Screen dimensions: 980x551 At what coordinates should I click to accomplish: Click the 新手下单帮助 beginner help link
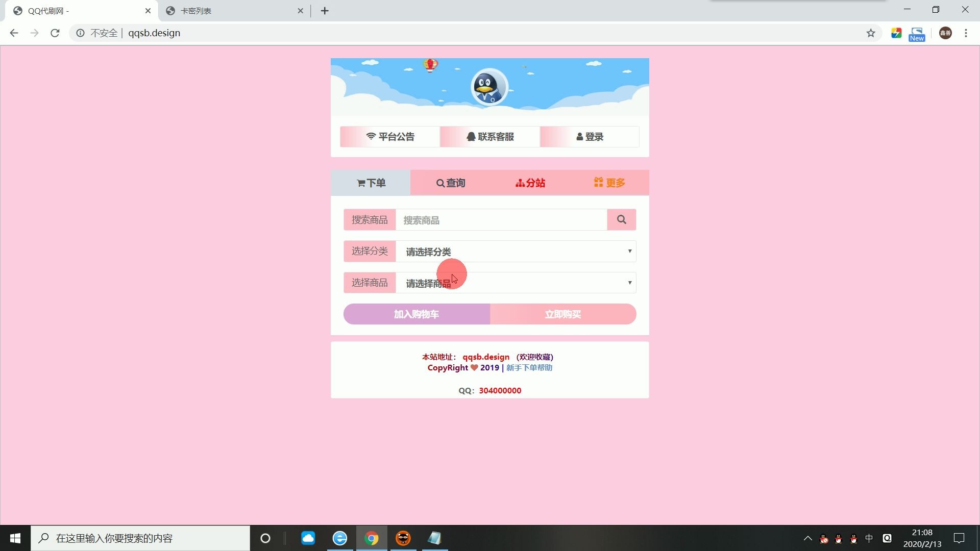click(x=529, y=367)
